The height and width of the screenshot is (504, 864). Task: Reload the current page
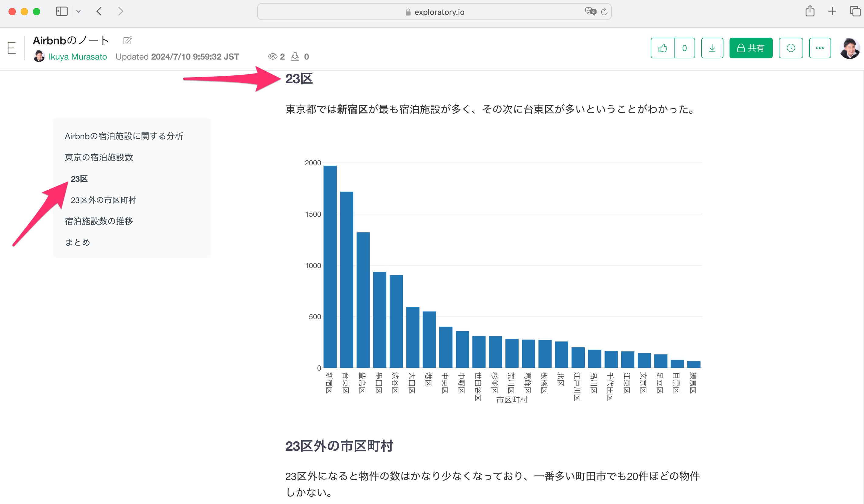[604, 12]
